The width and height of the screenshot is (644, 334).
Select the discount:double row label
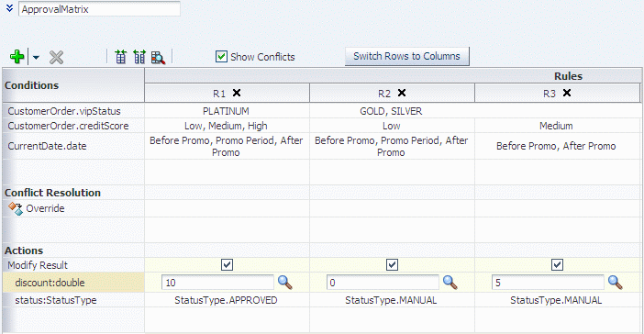tap(50, 283)
